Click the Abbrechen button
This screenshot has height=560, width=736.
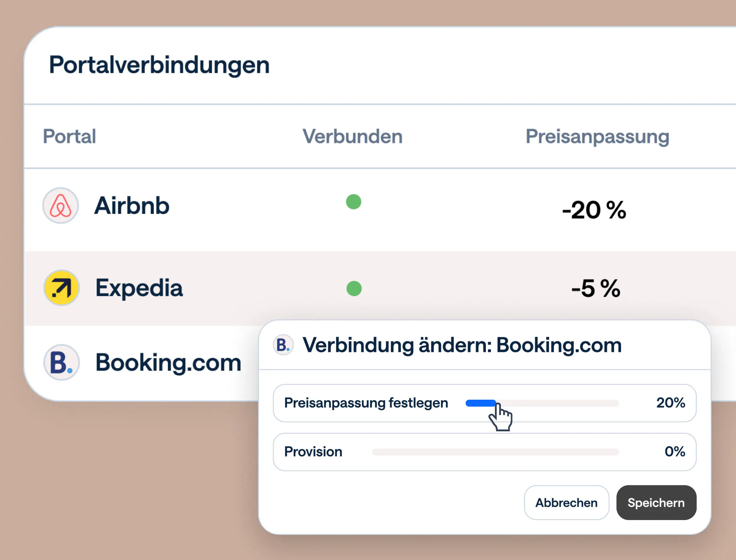(x=566, y=502)
